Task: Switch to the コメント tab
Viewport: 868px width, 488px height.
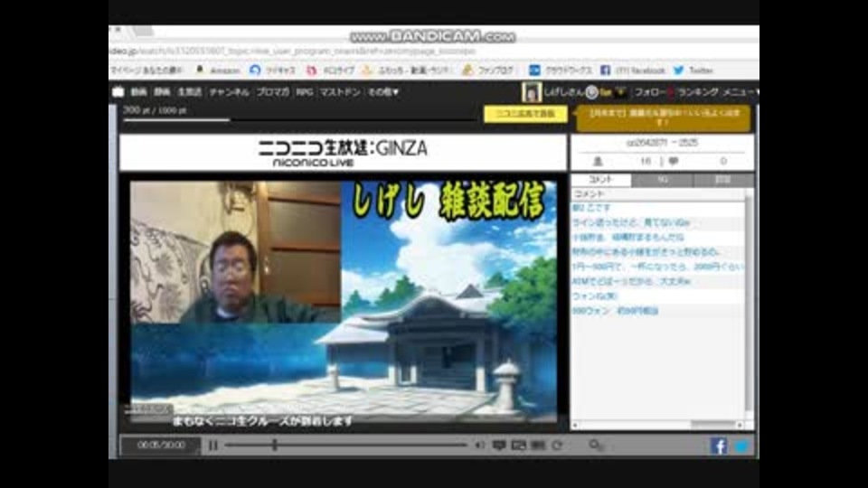Action: click(x=600, y=179)
